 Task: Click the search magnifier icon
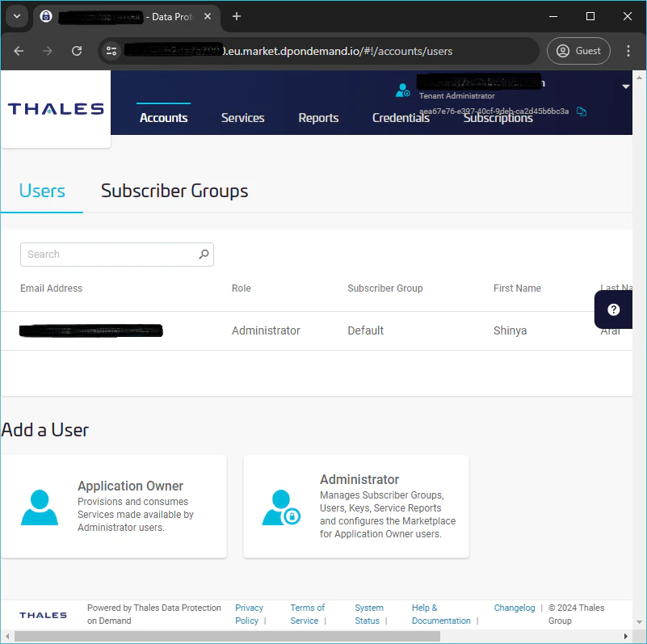(204, 255)
